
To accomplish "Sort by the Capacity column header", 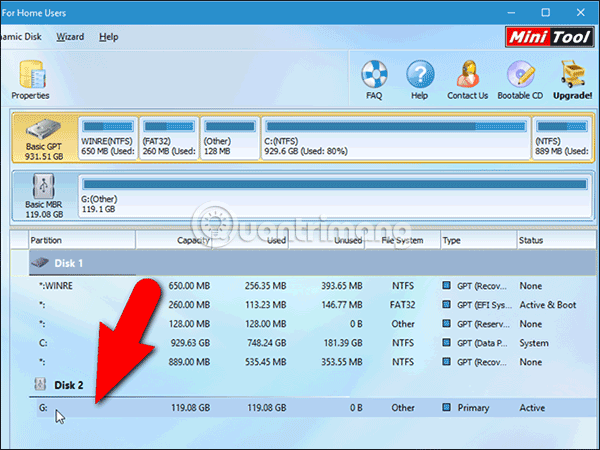I will tap(174, 240).
